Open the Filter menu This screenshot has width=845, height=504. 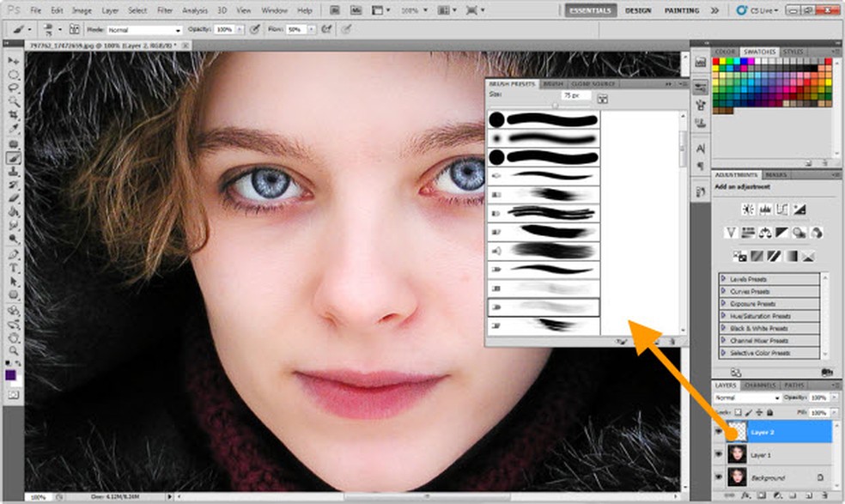tap(164, 10)
